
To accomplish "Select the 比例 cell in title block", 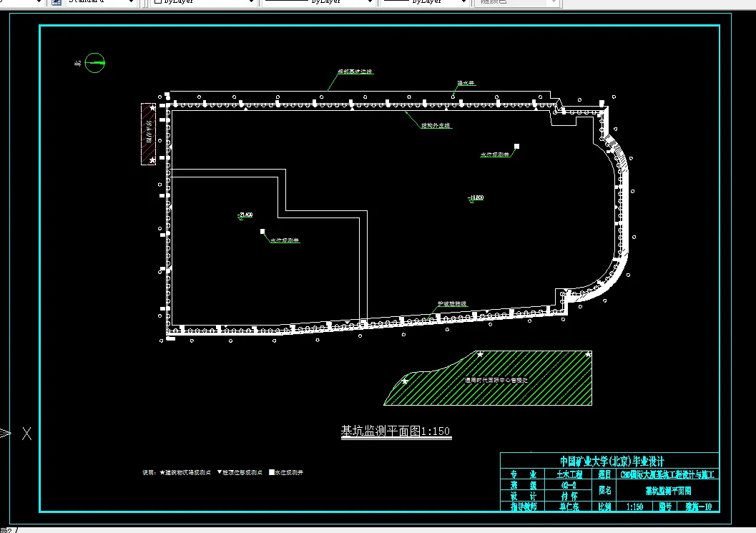I will (x=604, y=507).
